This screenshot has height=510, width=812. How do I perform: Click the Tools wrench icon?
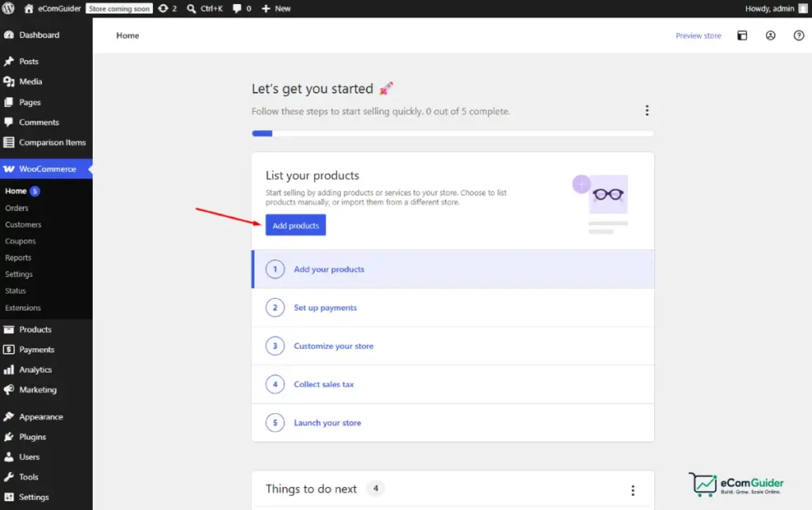[9, 477]
